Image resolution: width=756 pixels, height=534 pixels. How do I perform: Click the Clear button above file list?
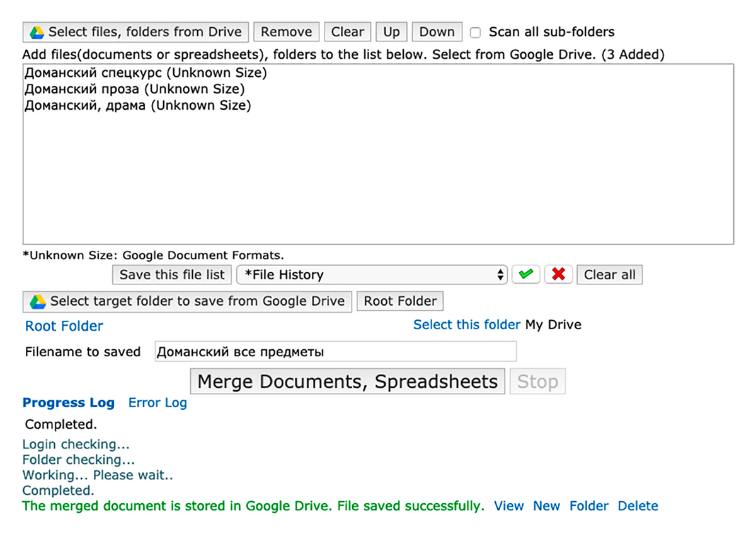(348, 32)
